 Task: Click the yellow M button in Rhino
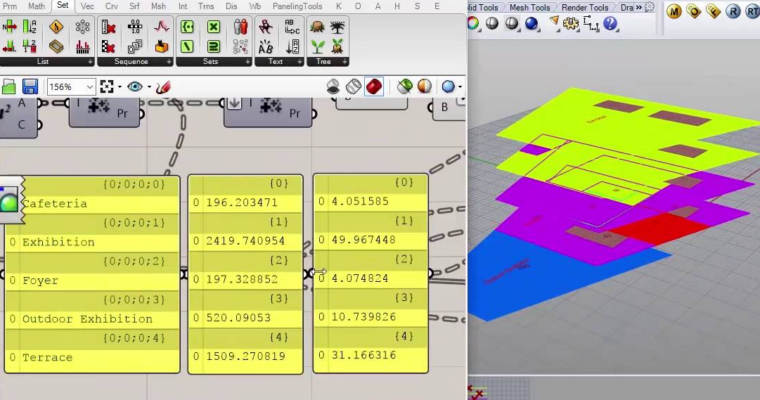[x=674, y=11]
